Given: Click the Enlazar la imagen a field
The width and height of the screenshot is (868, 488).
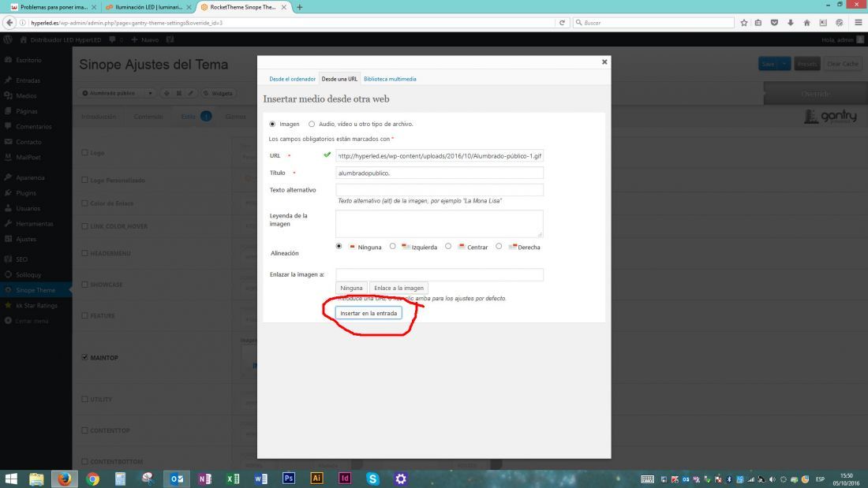Looking at the screenshot, I should tap(440, 274).
